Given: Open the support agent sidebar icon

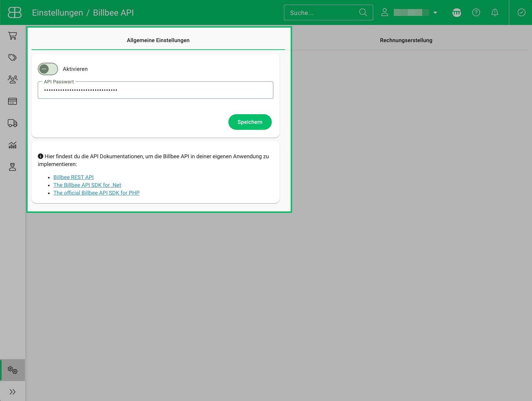Looking at the screenshot, I should (x=12, y=167).
